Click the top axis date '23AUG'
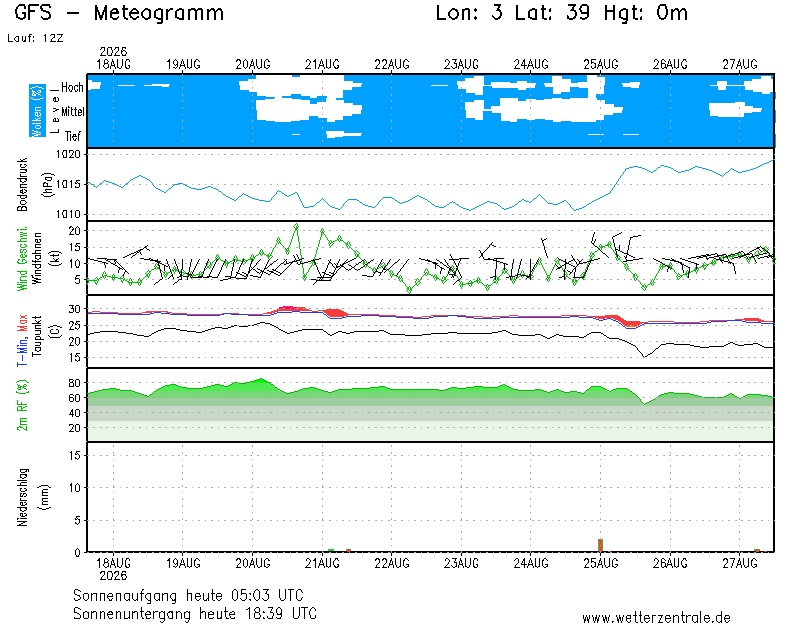The width and height of the screenshot is (800, 625). 461,64
